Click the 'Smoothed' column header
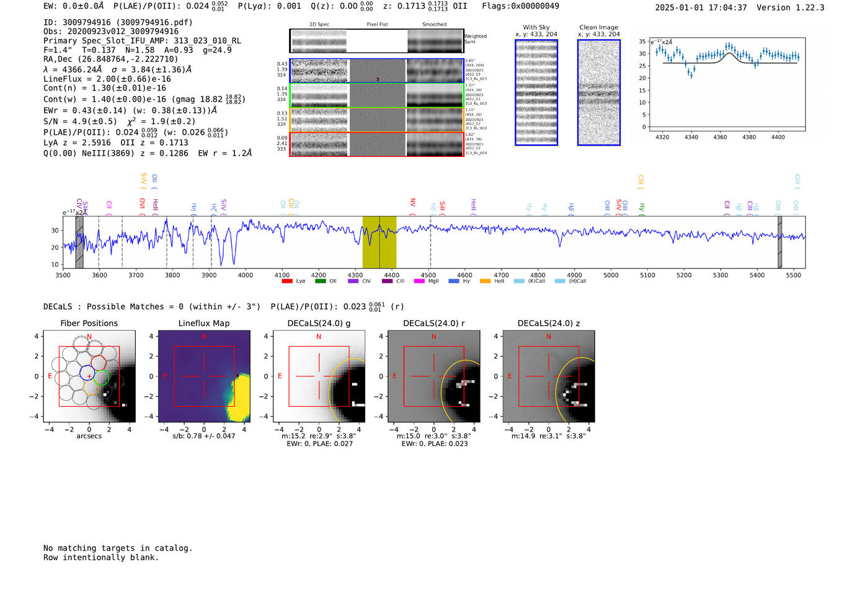Image resolution: width=868 pixels, height=591 pixels. (x=434, y=25)
